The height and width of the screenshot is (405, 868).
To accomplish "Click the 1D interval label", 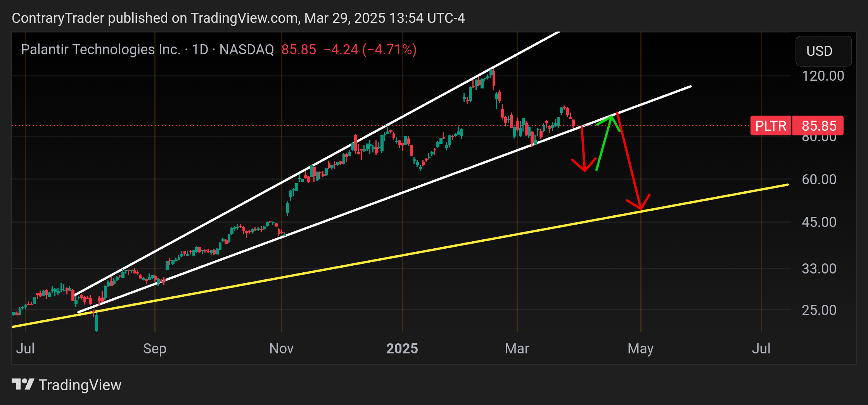I will [x=200, y=50].
